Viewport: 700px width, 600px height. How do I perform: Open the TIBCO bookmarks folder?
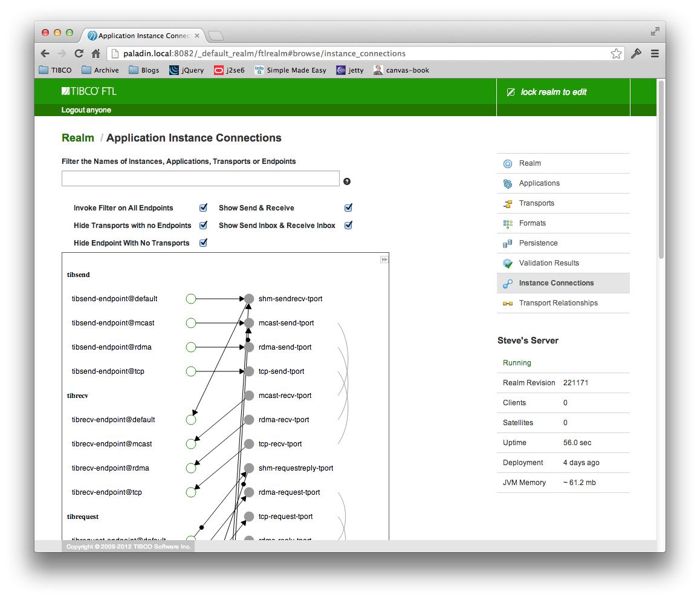click(56, 70)
